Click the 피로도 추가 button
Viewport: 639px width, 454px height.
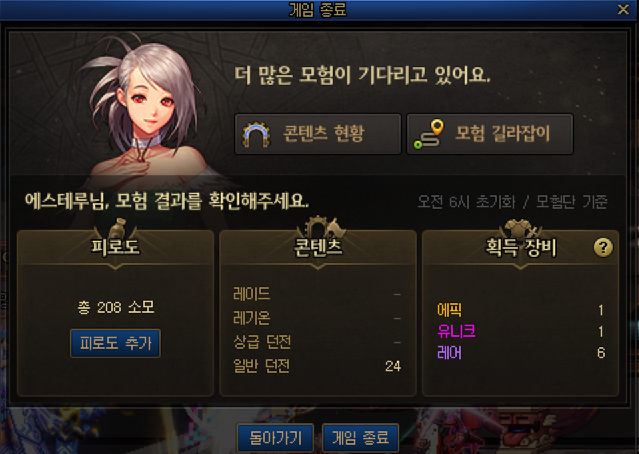click(x=115, y=343)
